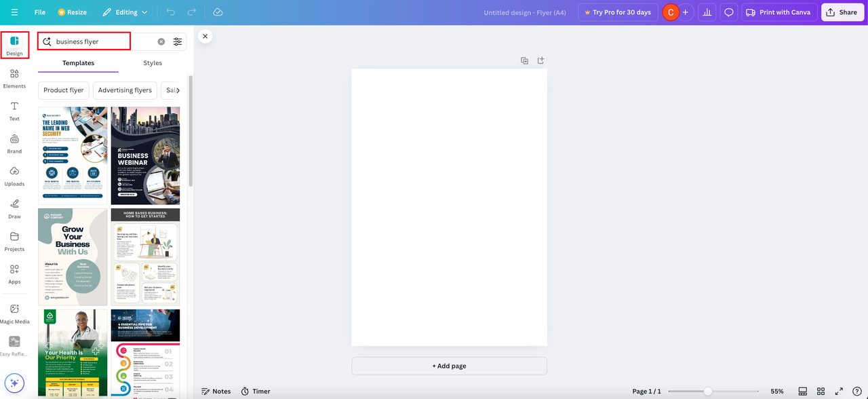The height and width of the screenshot is (399, 868).
Task: Select the 4 Essential Tips template
Action: click(146, 353)
